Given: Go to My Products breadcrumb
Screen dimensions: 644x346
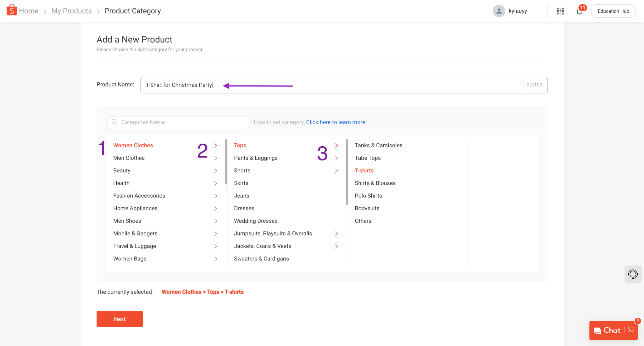Looking at the screenshot, I should (x=71, y=11).
